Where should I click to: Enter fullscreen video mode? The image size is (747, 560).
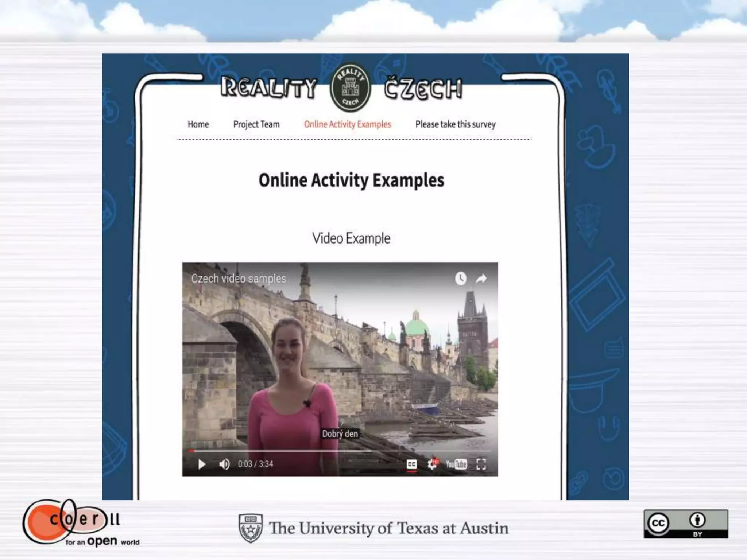tap(481, 464)
